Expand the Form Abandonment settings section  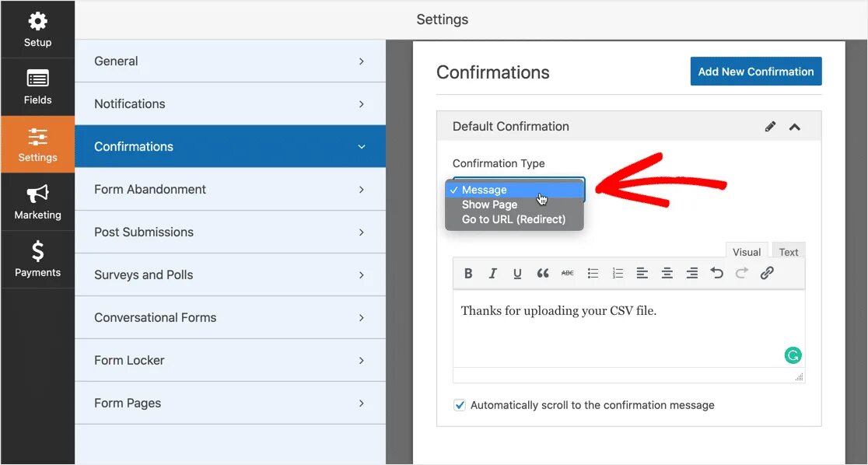[230, 189]
